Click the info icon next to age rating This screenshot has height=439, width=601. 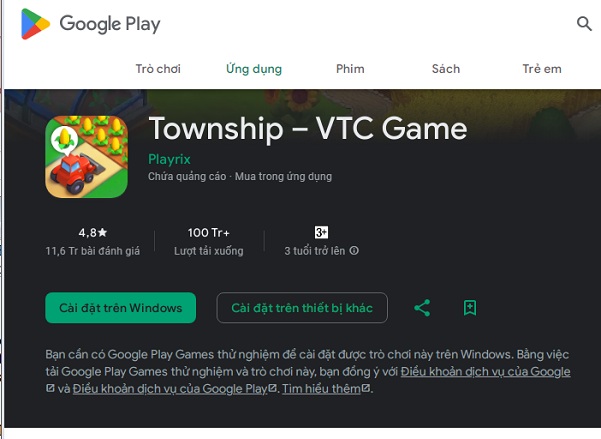(354, 251)
